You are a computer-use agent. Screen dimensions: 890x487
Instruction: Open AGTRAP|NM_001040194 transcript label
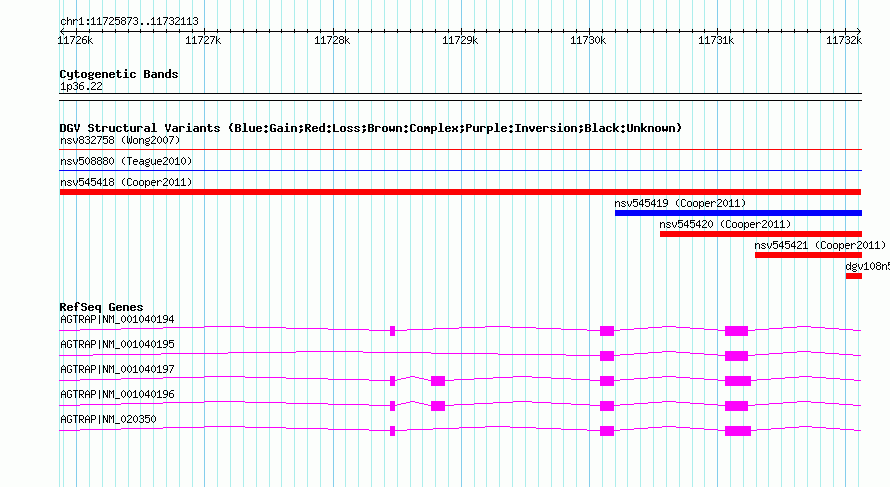click(x=117, y=320)
